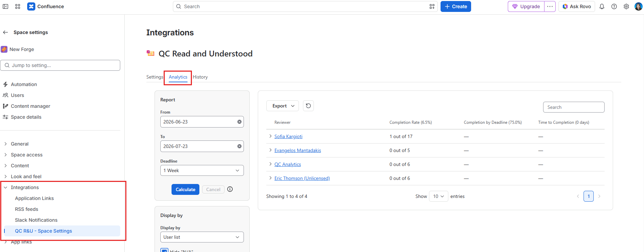
Task: Expand the Evangelos Mantadakis row
Action: pos(270,150)
